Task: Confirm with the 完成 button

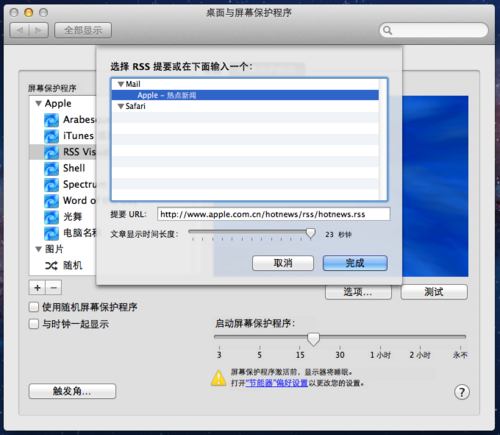Action: [355, 263]
